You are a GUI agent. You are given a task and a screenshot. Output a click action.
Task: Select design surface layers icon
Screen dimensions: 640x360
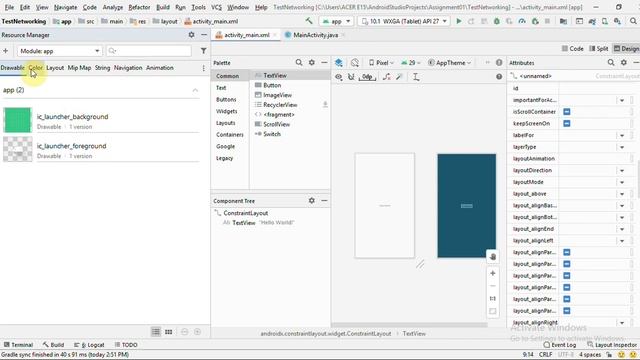pyautogui.click(x=339, y=62)
